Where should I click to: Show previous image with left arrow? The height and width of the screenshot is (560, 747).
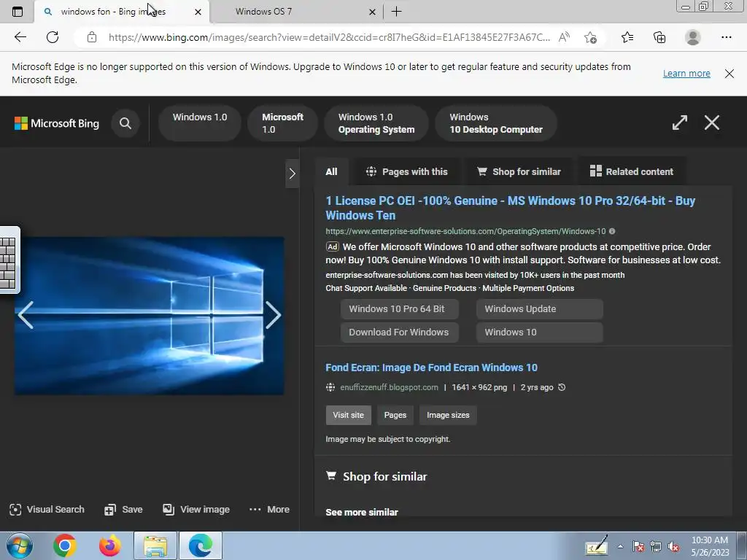click(26, 315)
